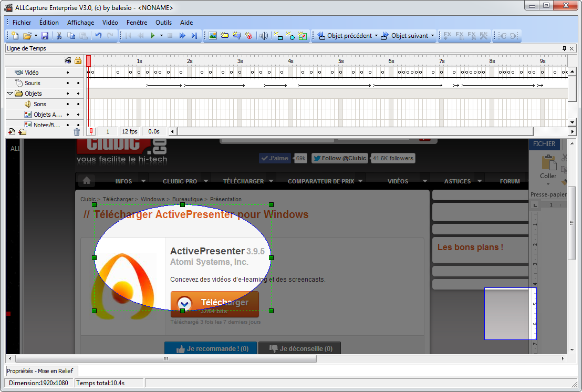This screenshot has width=582, height=392.
Task: Insert an ellipse highlight object
Action: point(290,36)
